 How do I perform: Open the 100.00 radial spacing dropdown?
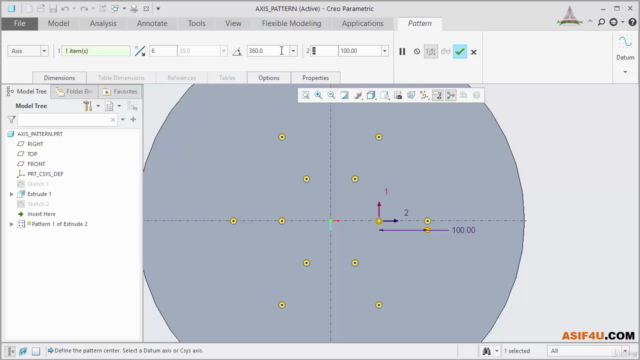pos(384,51)
